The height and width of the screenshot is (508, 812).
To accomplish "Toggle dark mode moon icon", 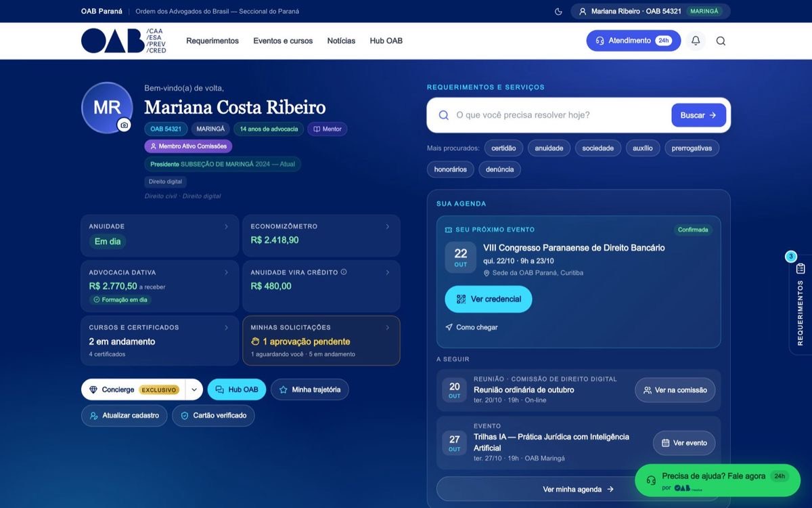I will pos(558,12).
